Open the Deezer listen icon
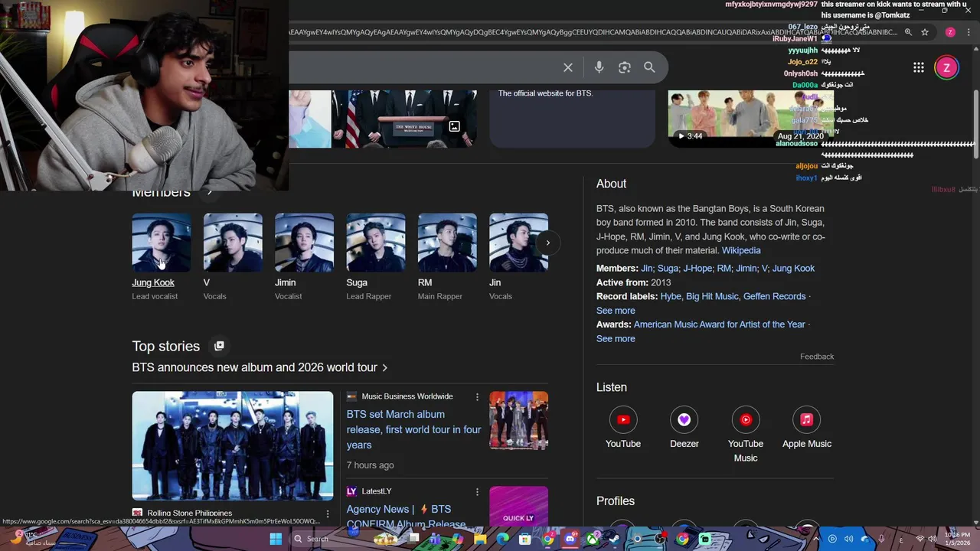This screenshot has height=551, width=980. click(684, 419)
